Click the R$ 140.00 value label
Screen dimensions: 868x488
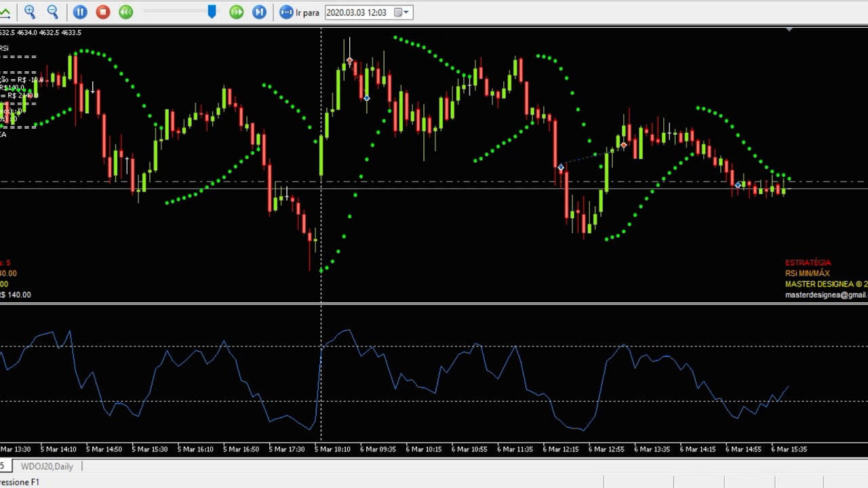coord(16,295)
